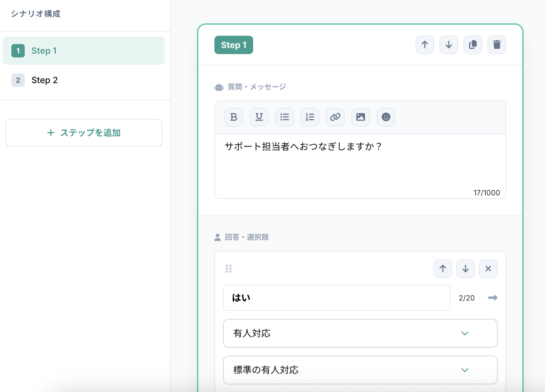Screen dimensions: 545x392
Task: Insert image in message editor
Action: tap(361, 117)
